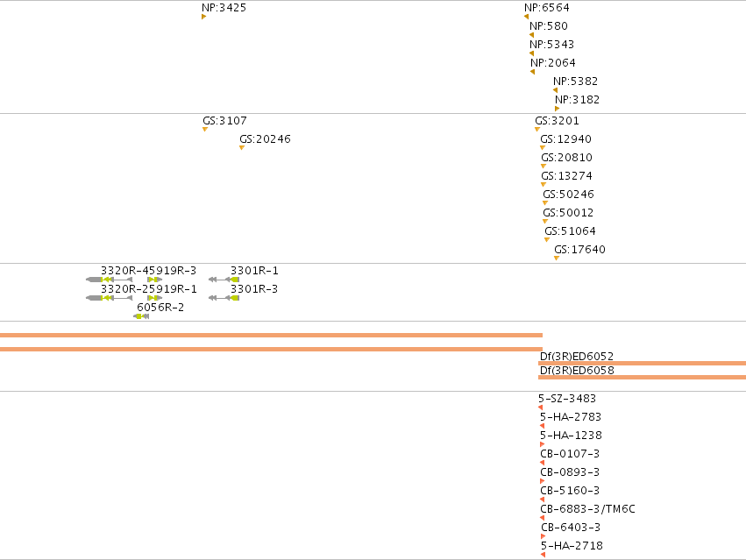Click the small glyph under 6056R-2
This screenshot has height=560, width=746.
click(141, 317)
